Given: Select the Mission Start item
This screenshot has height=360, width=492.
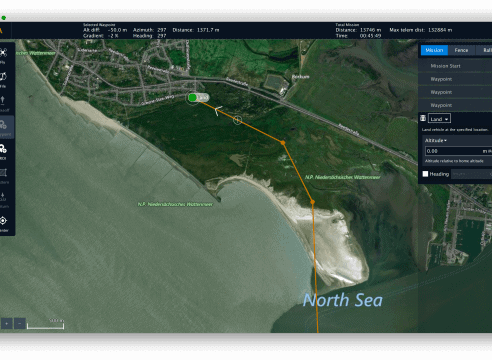Looking at the screenshot, I should point(455,66).
